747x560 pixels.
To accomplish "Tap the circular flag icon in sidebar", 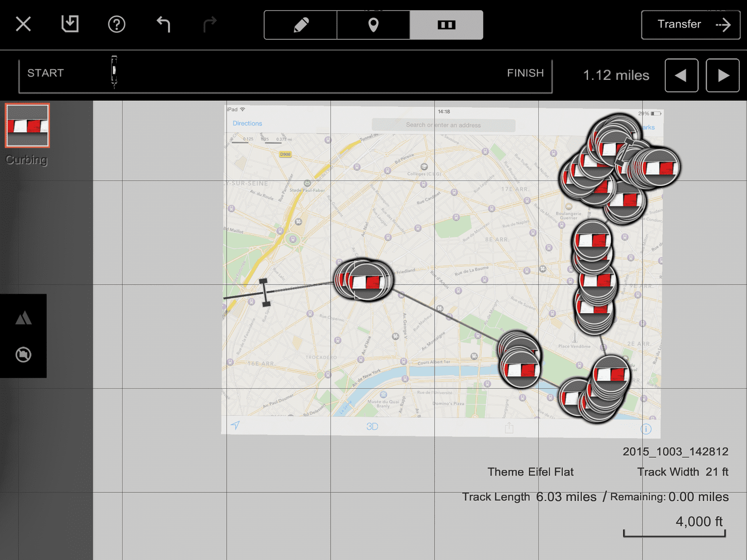I will [23, 355].
